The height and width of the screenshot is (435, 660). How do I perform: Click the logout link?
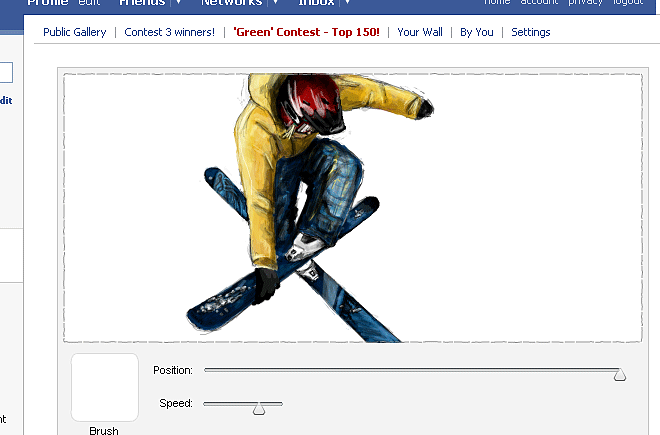click(628, 3)
